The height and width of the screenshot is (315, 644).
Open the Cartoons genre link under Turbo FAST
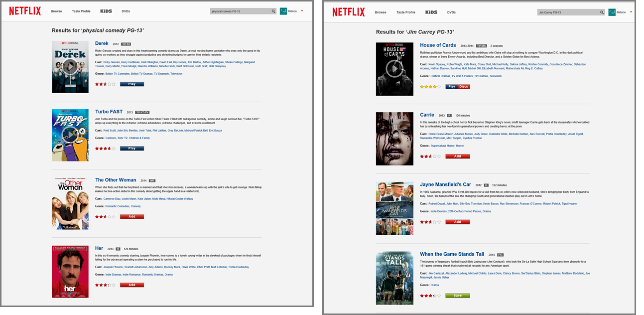[x=112, y=138]
